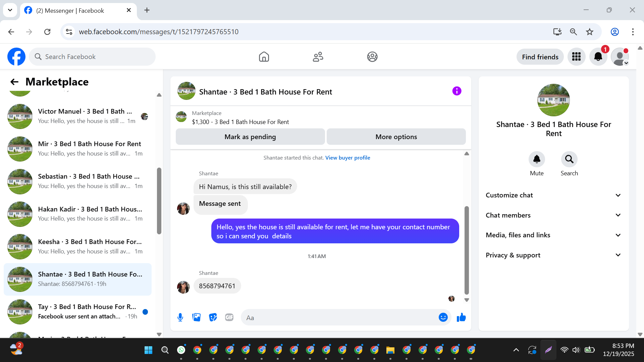Open the sticker picker icon

point(213,317)
